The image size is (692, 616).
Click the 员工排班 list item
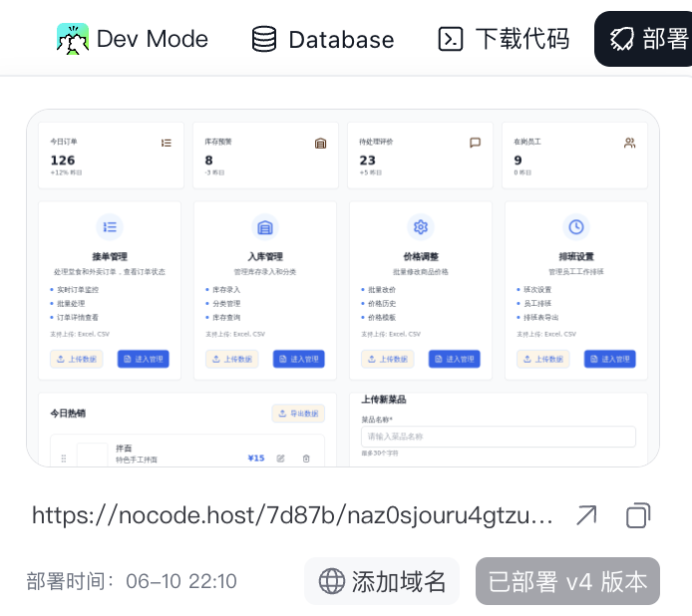pyautogui.click(x=537, y=304)
